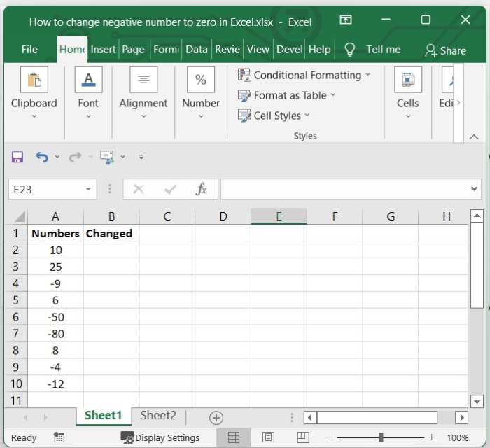Open the Cells group icon

407,80
